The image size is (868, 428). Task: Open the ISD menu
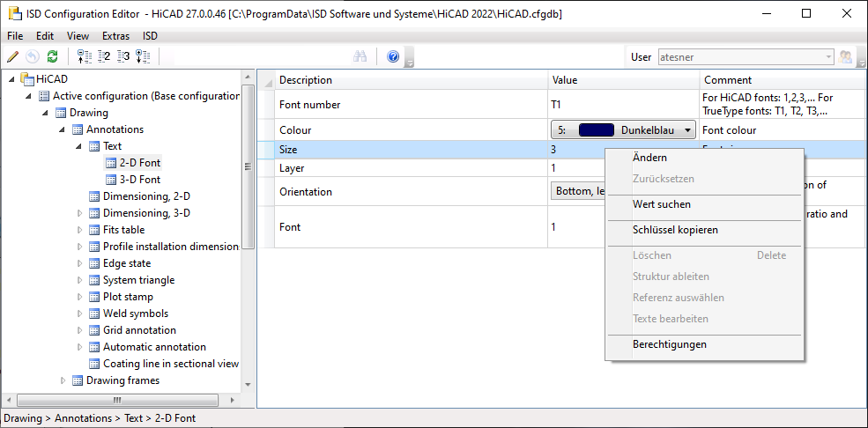pyautogui.click(x=150, y=36)
